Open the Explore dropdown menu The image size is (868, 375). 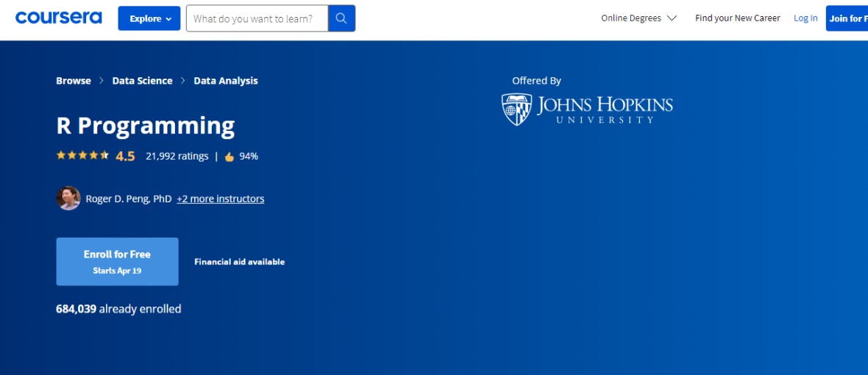[149, 18]
